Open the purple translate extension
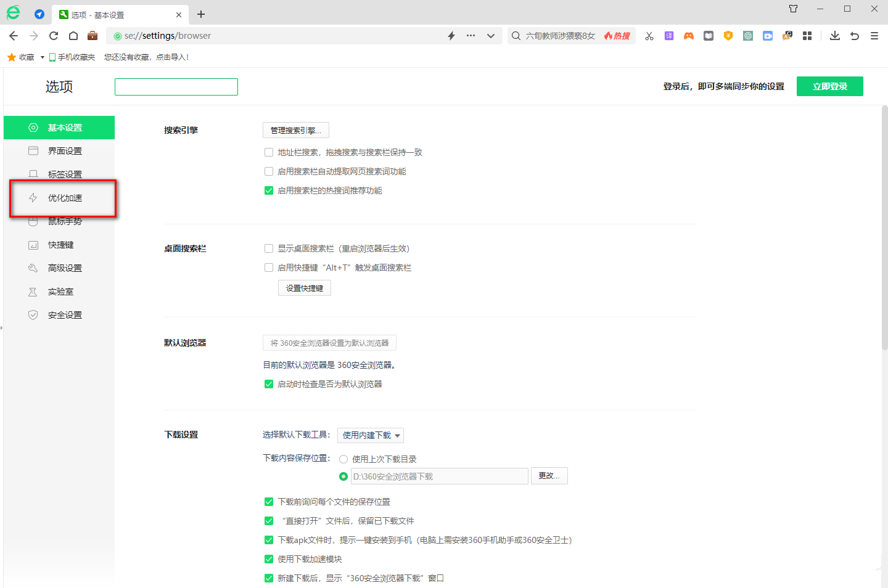 point(669,36)
